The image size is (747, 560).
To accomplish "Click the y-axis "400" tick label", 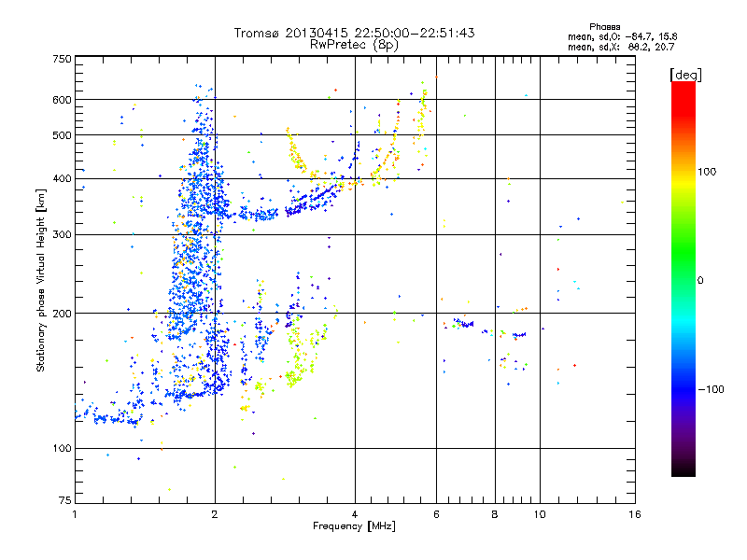I will point(62,178).
